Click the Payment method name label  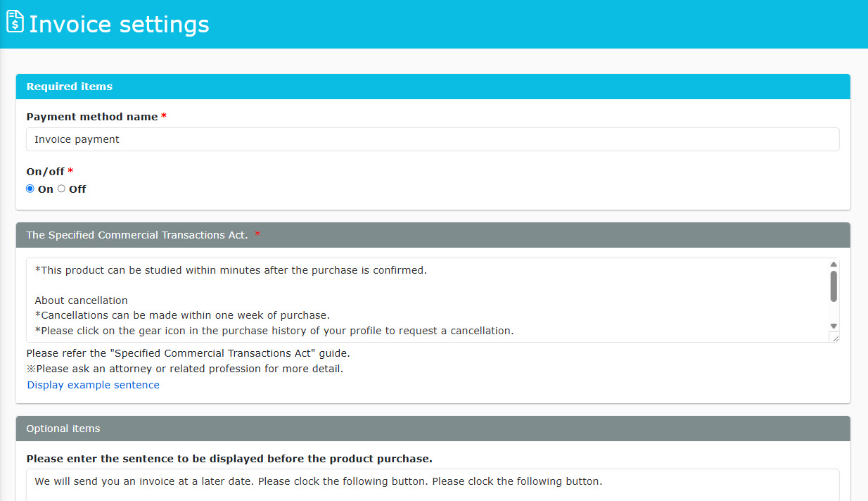pos(92,117)
